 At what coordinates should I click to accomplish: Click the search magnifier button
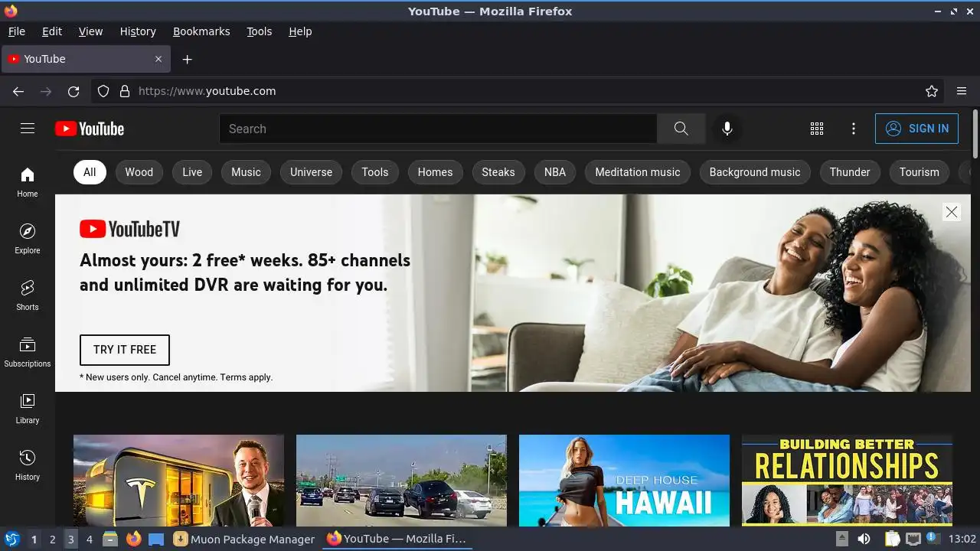(x=681, y=129)
